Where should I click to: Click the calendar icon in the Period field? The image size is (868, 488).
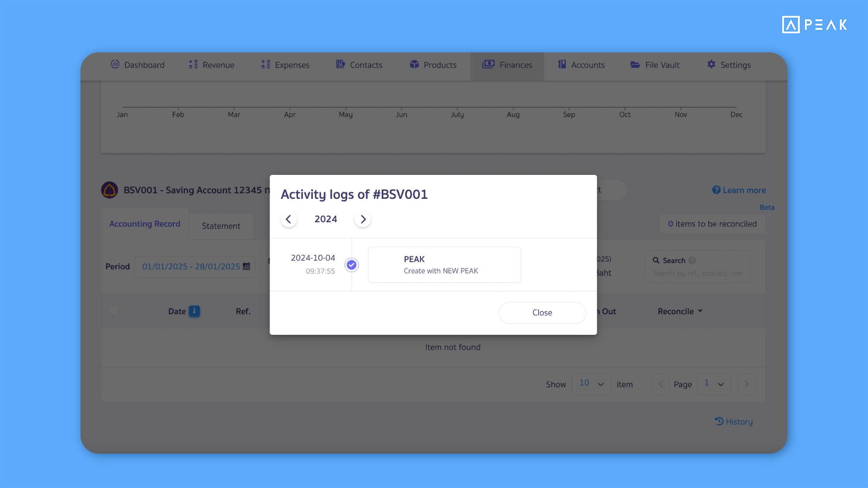tap(246, 267)
